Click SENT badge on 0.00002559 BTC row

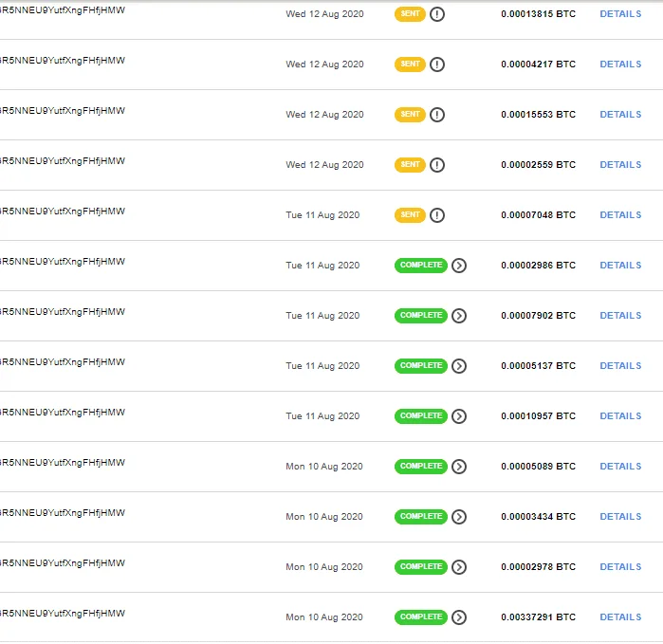pyautogui.click(x=410, y=165)
